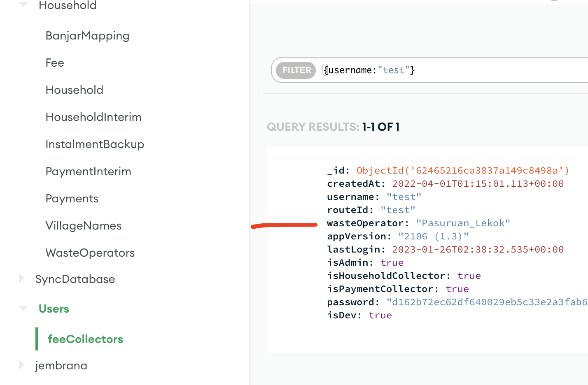Click the FILTER badge
The image size is (588, 385).
[x=296, y=70]
